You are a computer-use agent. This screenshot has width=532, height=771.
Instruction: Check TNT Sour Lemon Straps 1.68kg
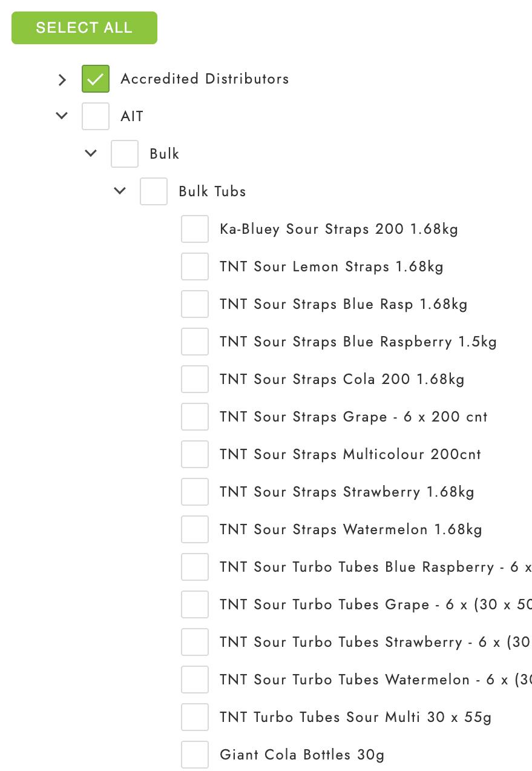[195, 266]
